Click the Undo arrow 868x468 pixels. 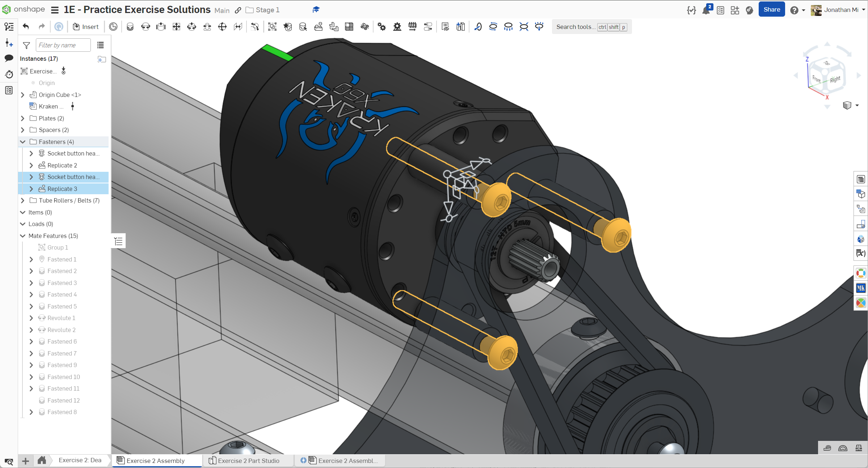[x=26, y=26]
